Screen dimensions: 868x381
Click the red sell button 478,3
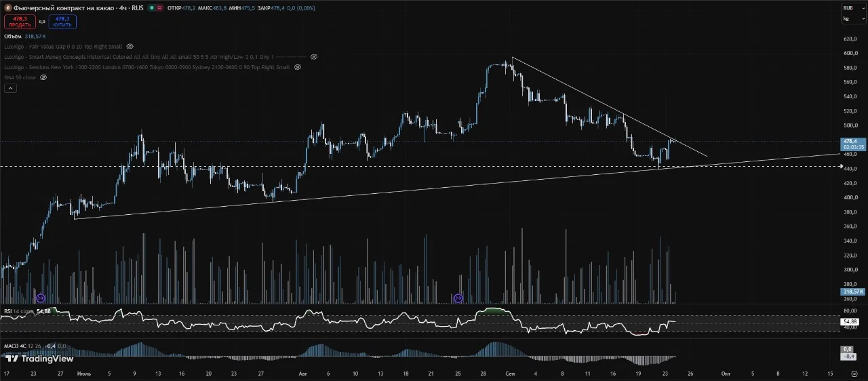[x=20, y=22]
